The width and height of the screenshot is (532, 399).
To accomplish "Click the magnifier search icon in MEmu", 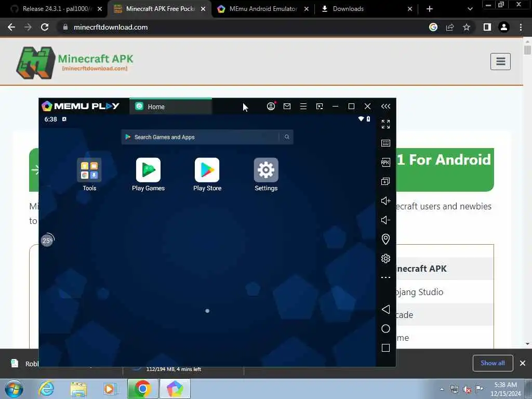I will pos(287,137).
